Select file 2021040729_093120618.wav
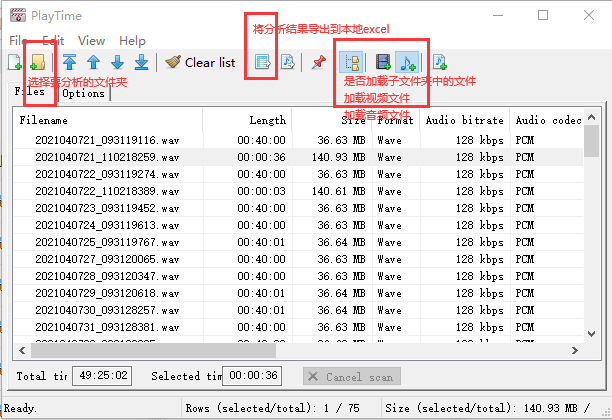Screen dimensions: 612x420 point(107,293)
